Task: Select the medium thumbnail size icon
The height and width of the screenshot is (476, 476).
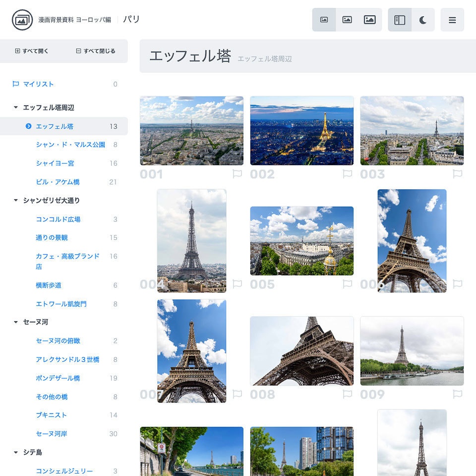Action: pyautogui.click(x=347, y=19)
